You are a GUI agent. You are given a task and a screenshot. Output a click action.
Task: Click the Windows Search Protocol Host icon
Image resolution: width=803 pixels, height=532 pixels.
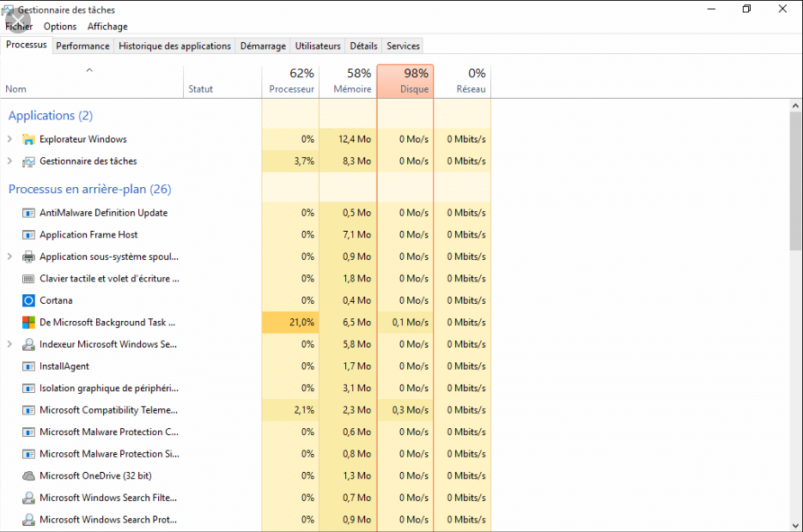click(x=28, y=520)
